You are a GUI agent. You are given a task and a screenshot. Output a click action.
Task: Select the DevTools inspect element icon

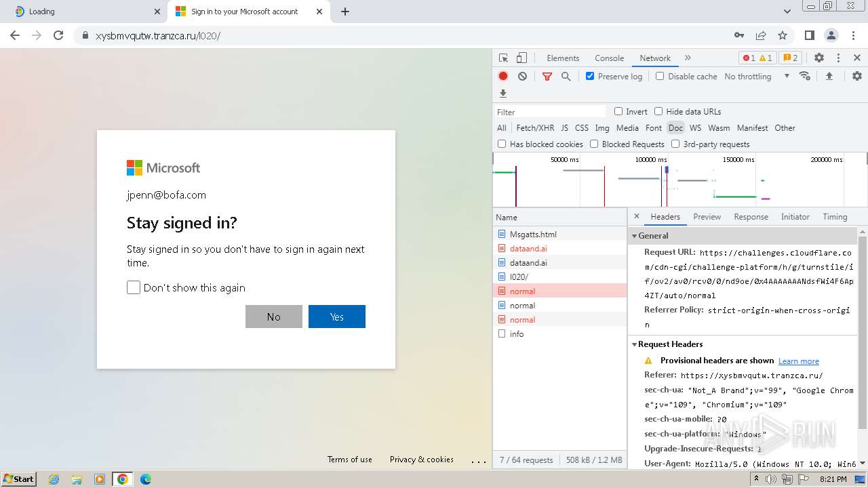click(x=503, y=58)
